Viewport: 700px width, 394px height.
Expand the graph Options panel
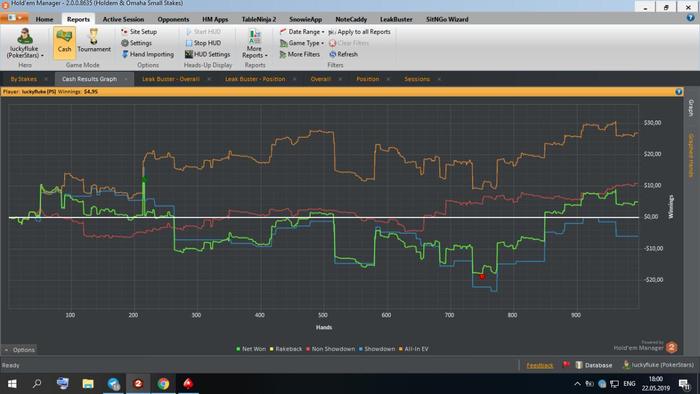19,350
